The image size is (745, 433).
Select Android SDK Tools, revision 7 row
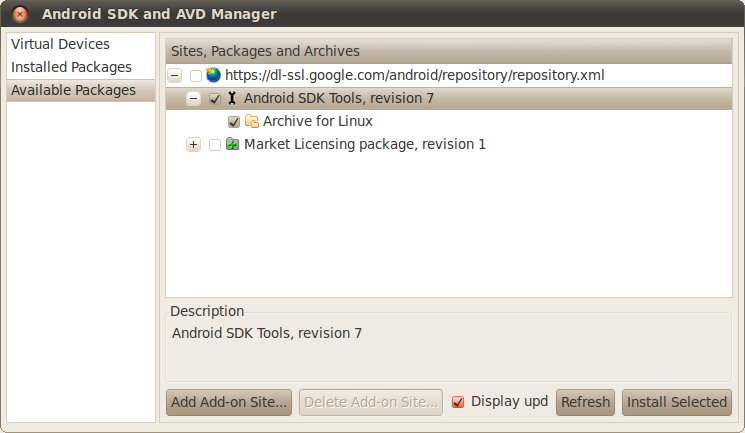pos(449,98)
